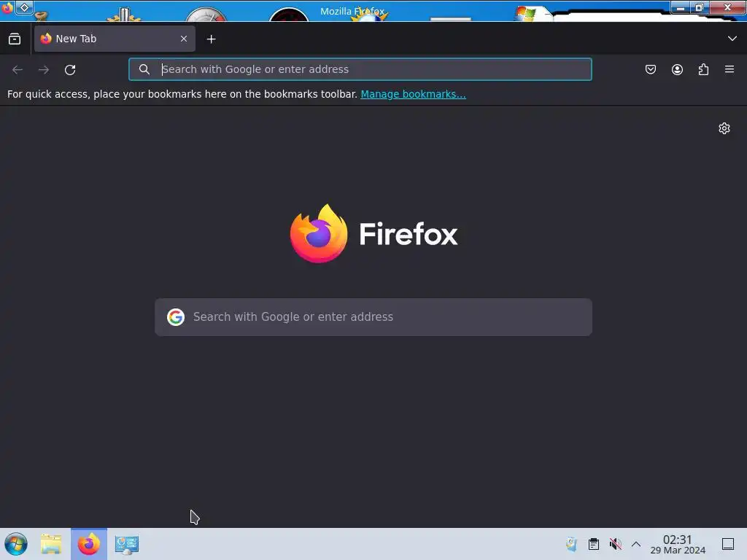This screenshot has width=747, height=560.
Task: Maximize the Mozilla Firefox window
Action: [700, 7]
